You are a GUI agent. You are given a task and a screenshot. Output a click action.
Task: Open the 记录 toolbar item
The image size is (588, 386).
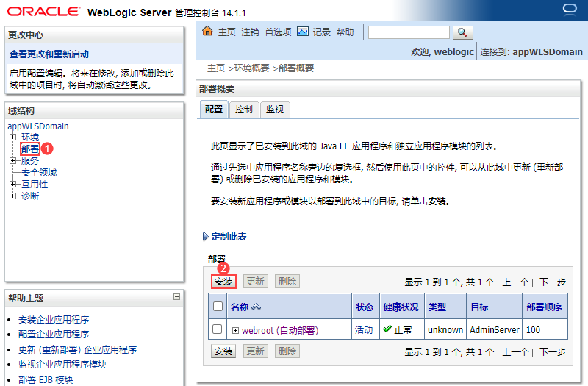pos(322,32)
